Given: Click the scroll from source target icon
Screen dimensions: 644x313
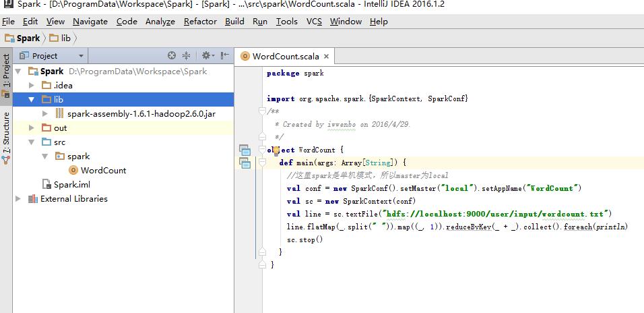Looking at the screenshot, I should pos(172,56).
